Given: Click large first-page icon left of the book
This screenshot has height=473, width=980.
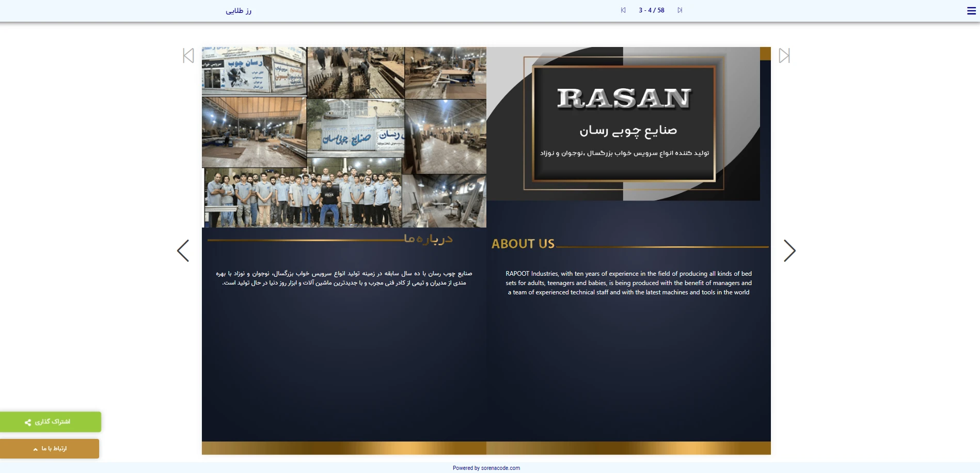Looking at the screenshot, I should click(x=188, y=56).
